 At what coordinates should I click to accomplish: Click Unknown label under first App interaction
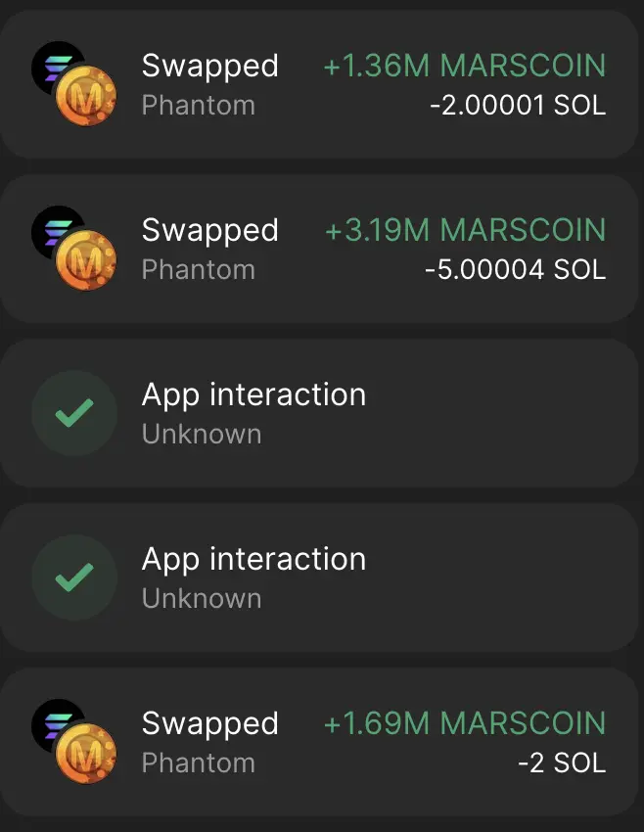pyautogui.click(x=202, y=434)
